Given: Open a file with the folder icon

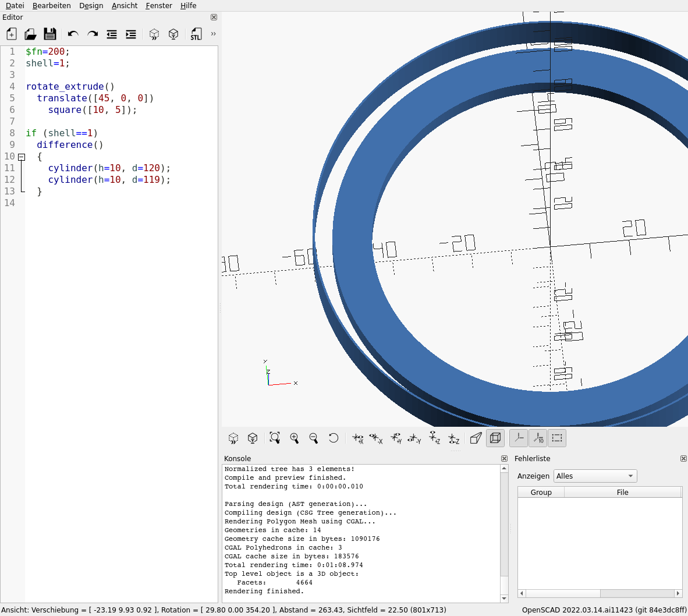Looking at the screenshot, I should coord(30,34).
